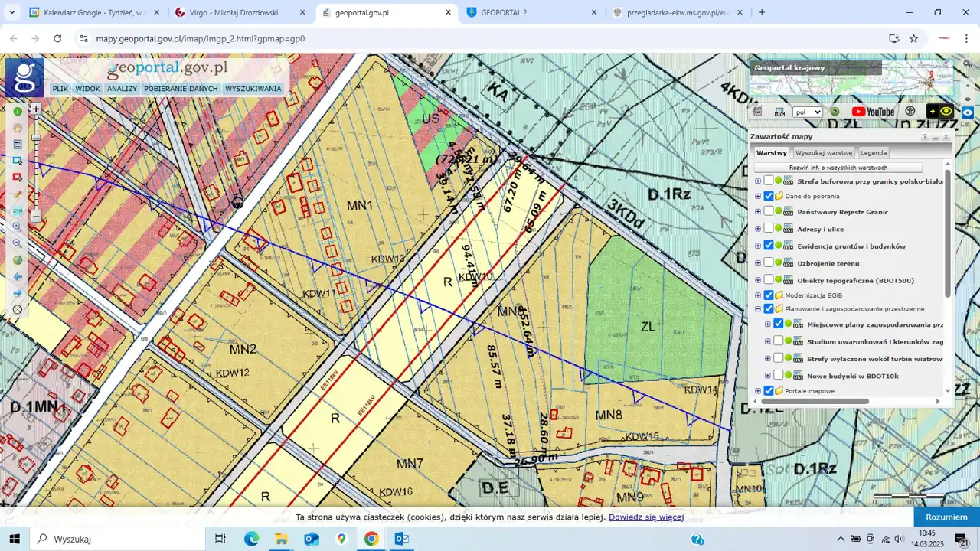Uncheck Ewidencja gruntów i budynków layer

pyautogui.click(x=769, y=246)
